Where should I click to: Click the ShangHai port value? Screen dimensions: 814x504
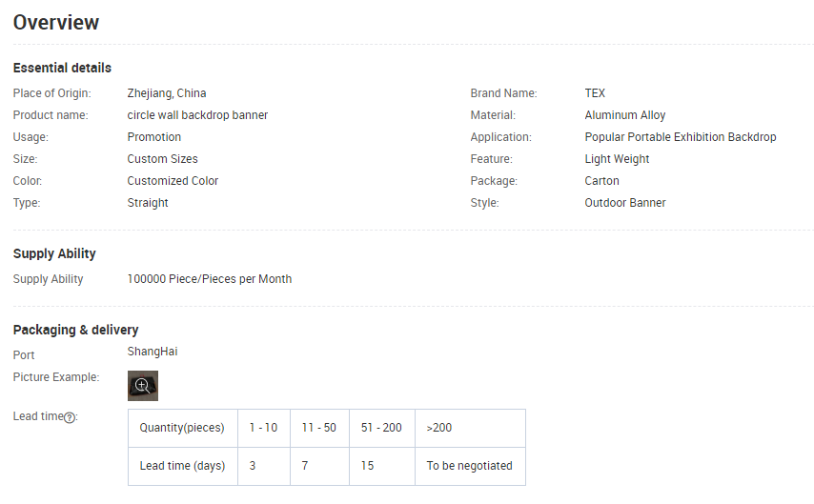point(153,352)
